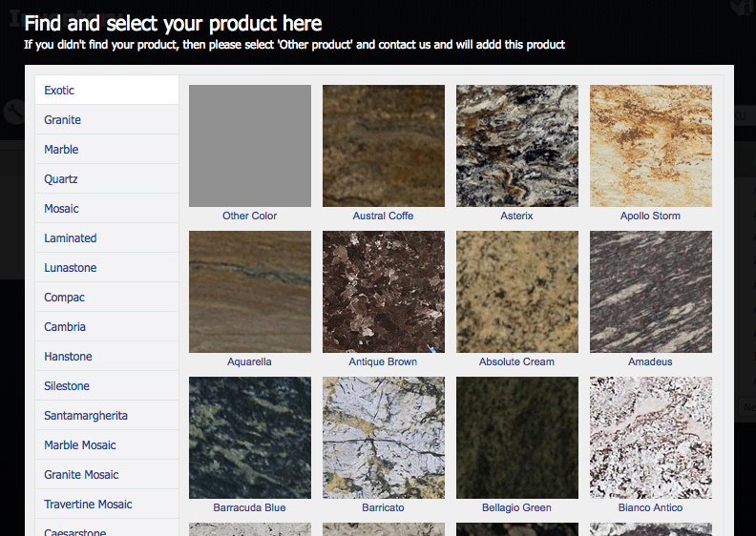The image size is (756, 536).
Task: Switch to the Marble category
Action: coord(107,150)
